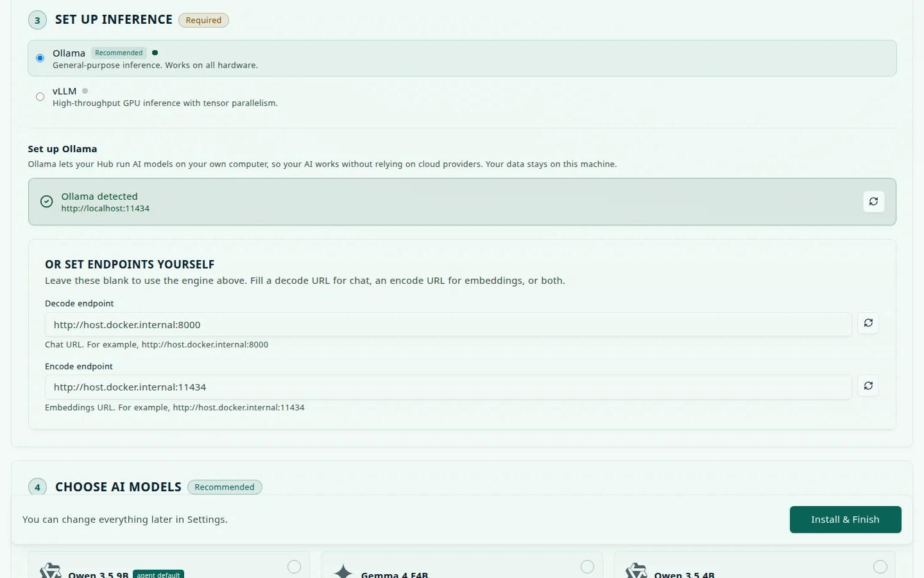The image size is (924, 578).
Task: Select the Ollama inference engine
Action: coord(40,58)
